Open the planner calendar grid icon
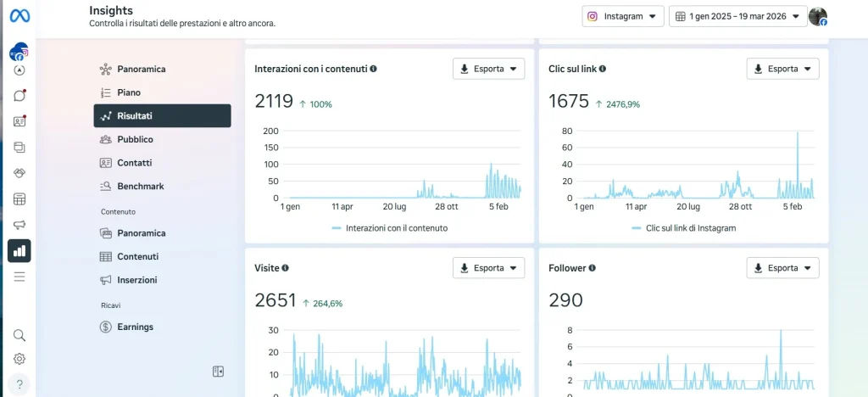Viewport: 868px width, 397px height. click(x=19, y=198)
